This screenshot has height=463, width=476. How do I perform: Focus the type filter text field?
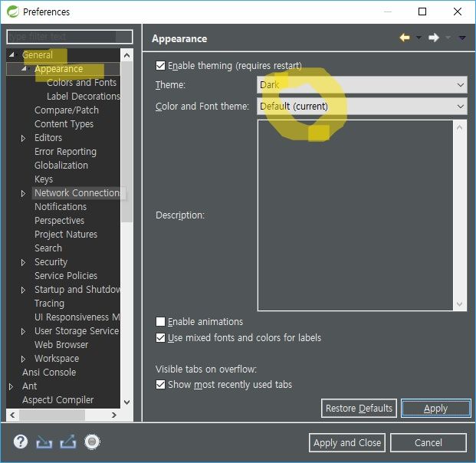(x=70, y=37)
